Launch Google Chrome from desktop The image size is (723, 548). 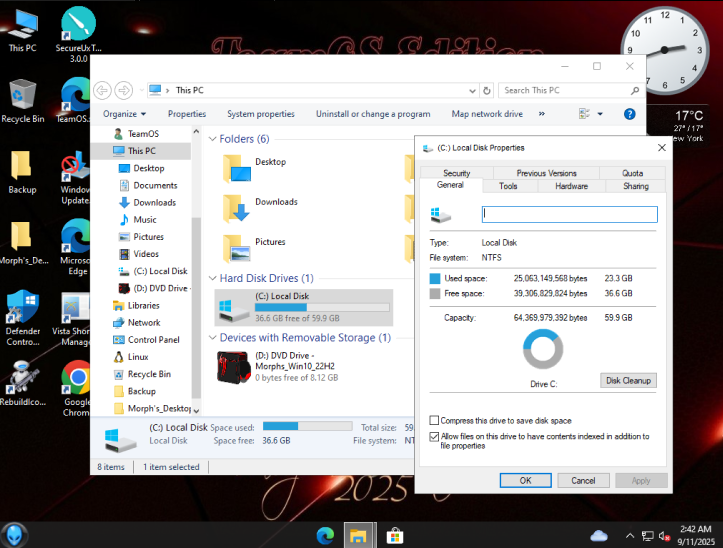click(x=76, y=388)
